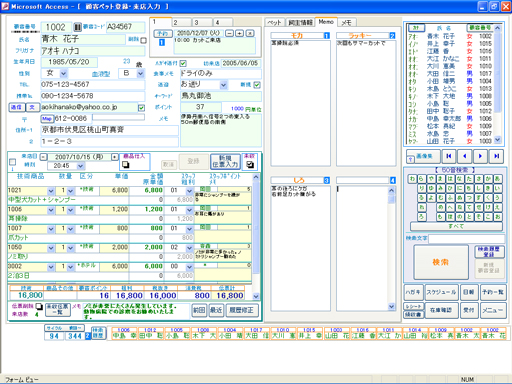Click the すべて button under kana keys
Image resolution: width=512 pixels, height=384 pixels.
pyautogui.click(x=456, y=226)
